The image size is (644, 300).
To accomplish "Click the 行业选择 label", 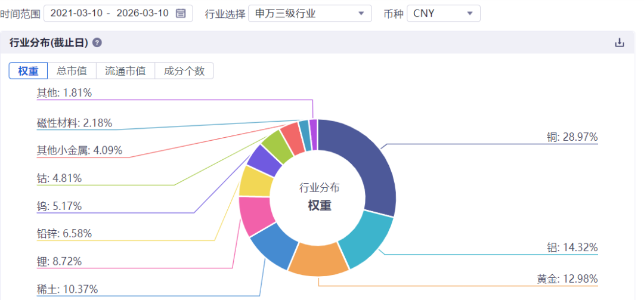I will coord(225,14).
